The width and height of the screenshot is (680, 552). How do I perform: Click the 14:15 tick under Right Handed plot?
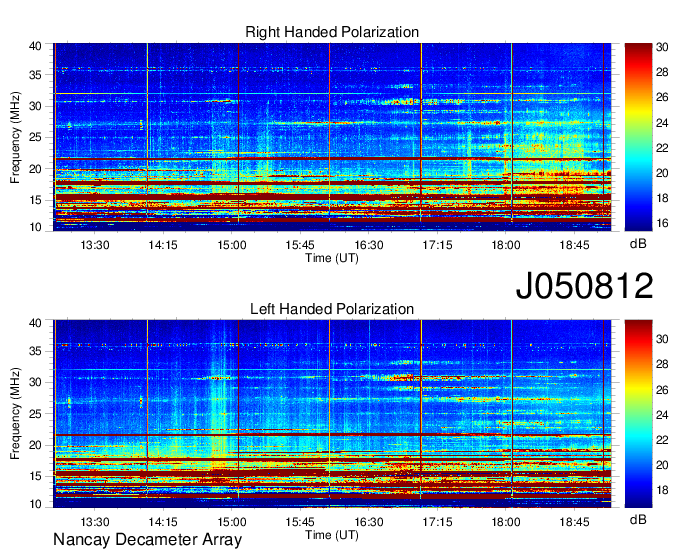(x=163, y=245)
